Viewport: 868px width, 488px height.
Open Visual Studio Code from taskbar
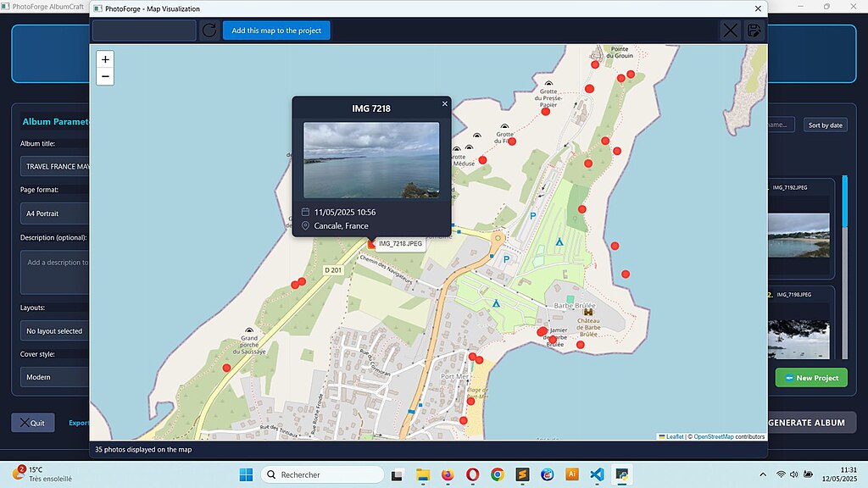(597, 474)
